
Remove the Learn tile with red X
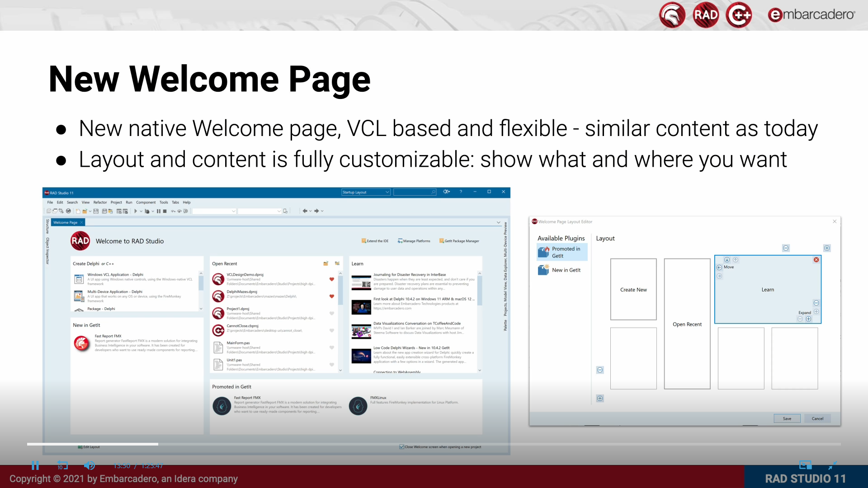pyautogui.click(x=816, y=260)
